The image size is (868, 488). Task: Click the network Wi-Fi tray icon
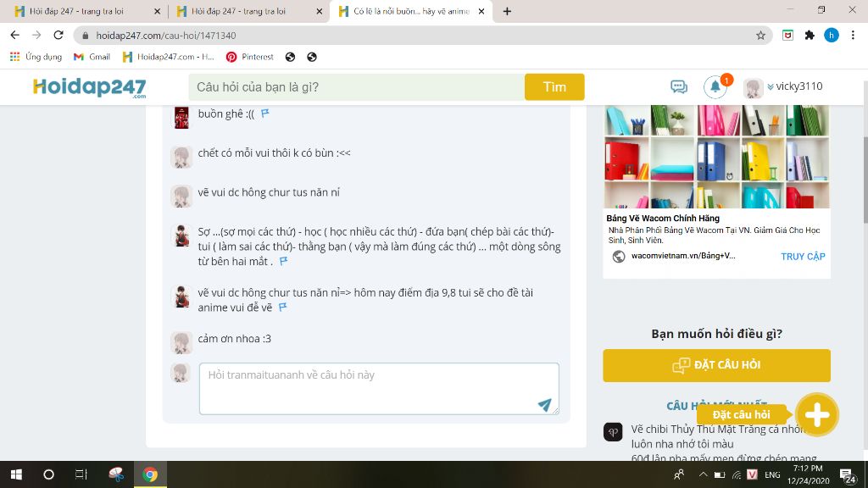click(x=737, y=474)
